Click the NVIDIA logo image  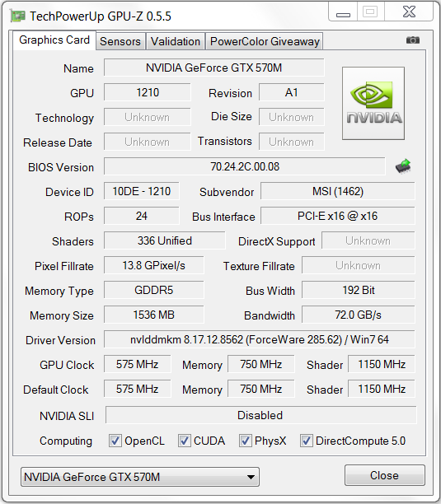[x=373, y=103]
